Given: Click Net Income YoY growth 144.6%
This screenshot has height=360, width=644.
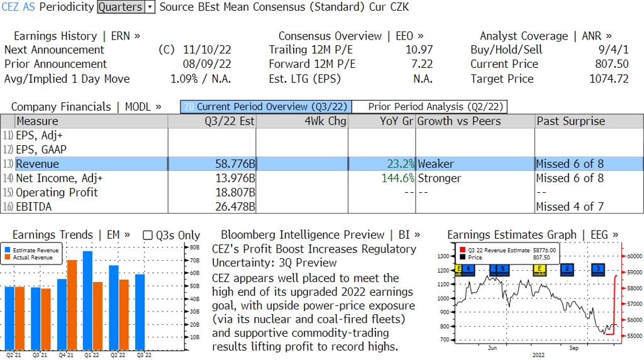Looking at the screenshot, I should tap(397, 178).
